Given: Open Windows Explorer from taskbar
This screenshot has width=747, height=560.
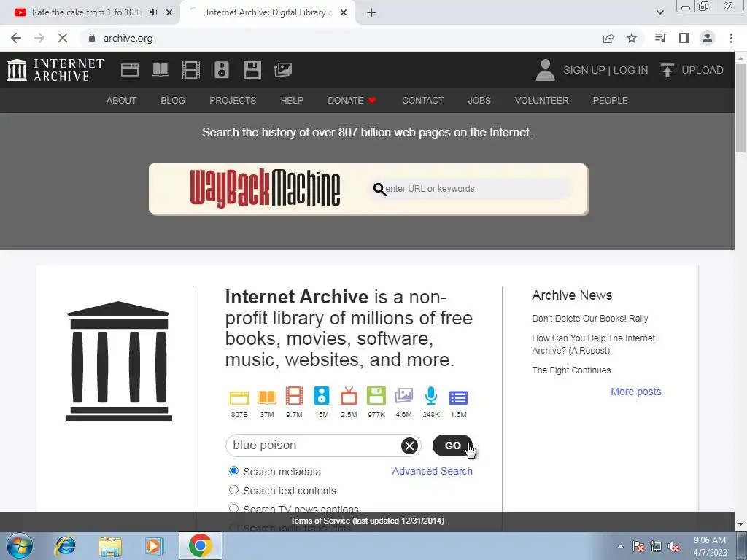Looking at the screenshot, I should (x=110, y=545).
